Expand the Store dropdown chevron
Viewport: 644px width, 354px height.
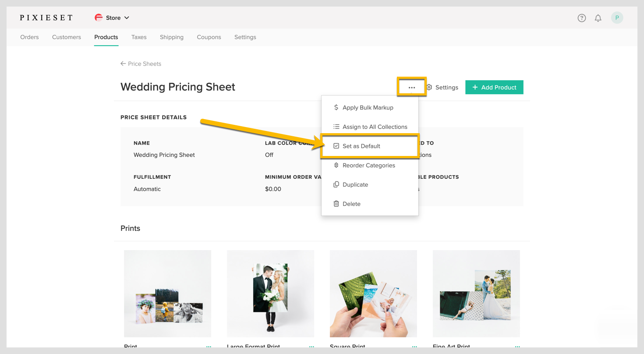[127, 18]
